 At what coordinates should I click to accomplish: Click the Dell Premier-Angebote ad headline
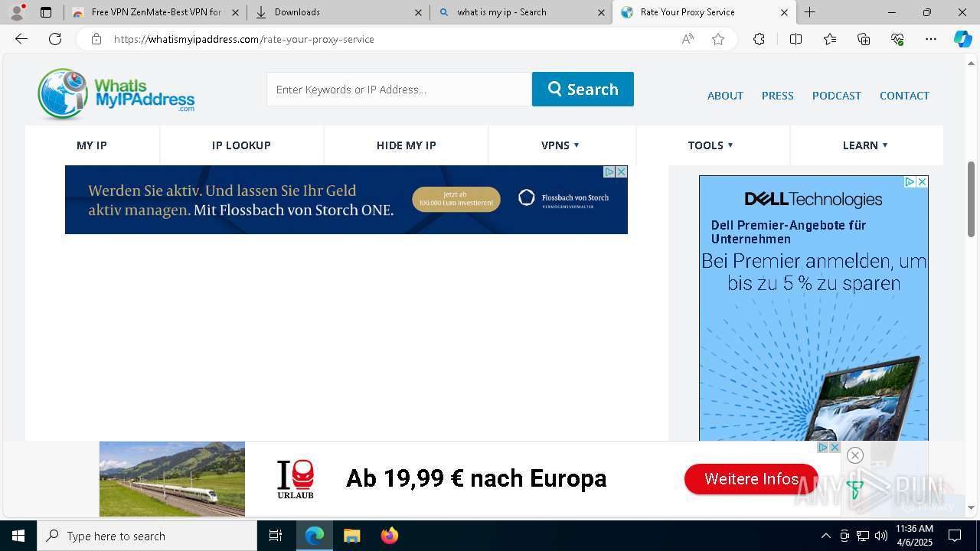[789, 232]
